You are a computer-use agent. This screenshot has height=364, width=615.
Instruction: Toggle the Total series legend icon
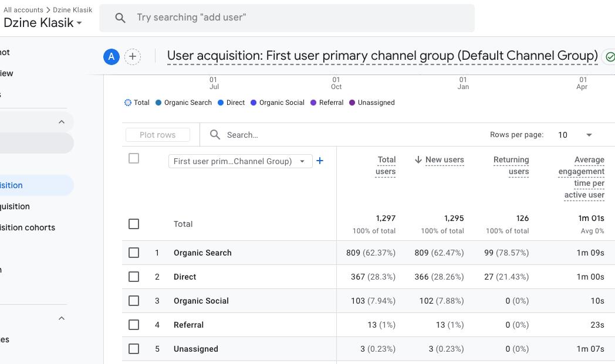pos(128,103)
